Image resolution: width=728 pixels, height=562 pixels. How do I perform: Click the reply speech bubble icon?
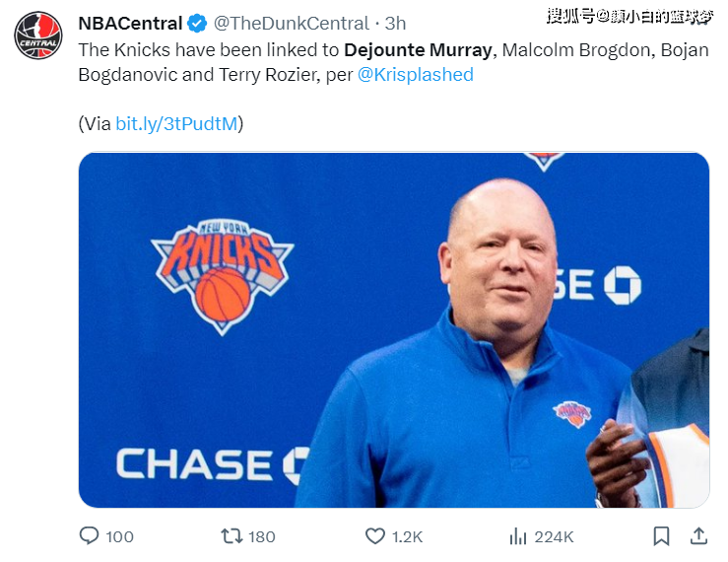tap(89, 535)
